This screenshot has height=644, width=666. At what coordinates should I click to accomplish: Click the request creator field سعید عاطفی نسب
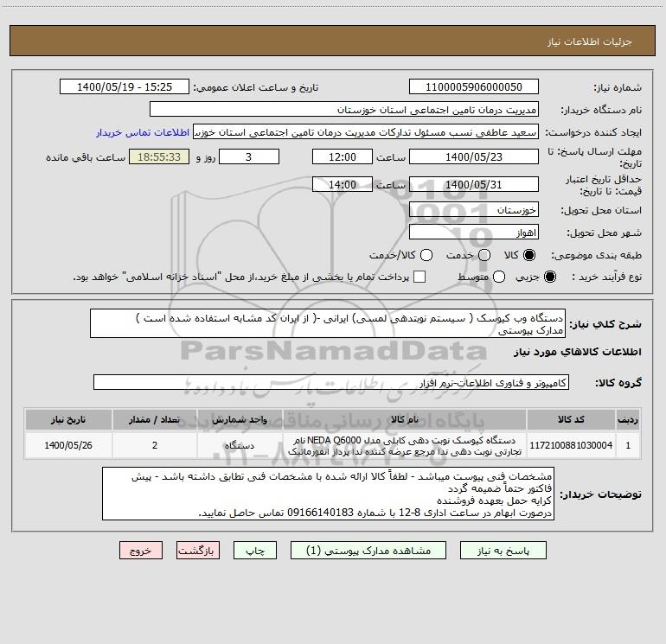pos(366,132)
